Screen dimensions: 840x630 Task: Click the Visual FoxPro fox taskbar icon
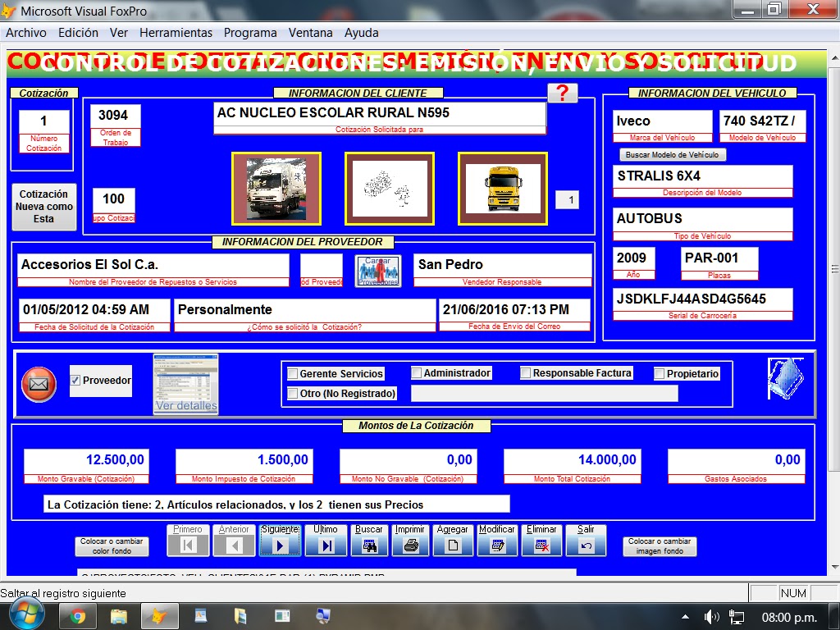click(x=160, y=617)
